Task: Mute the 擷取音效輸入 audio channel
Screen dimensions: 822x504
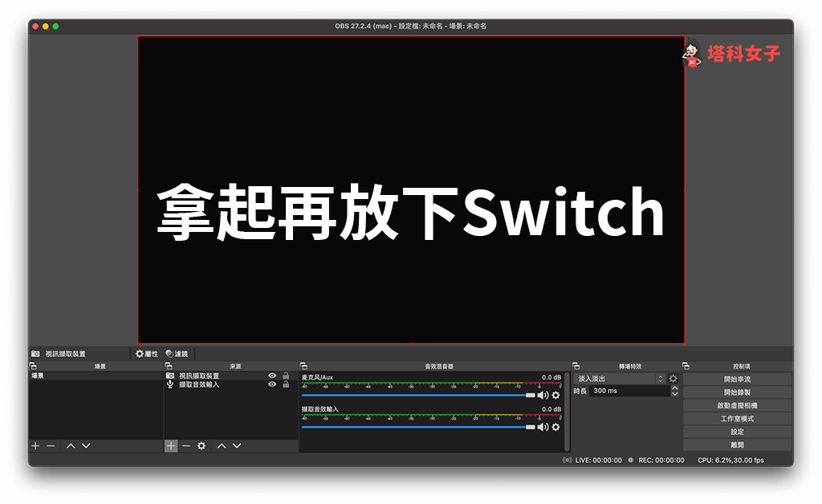Action: 543,427
